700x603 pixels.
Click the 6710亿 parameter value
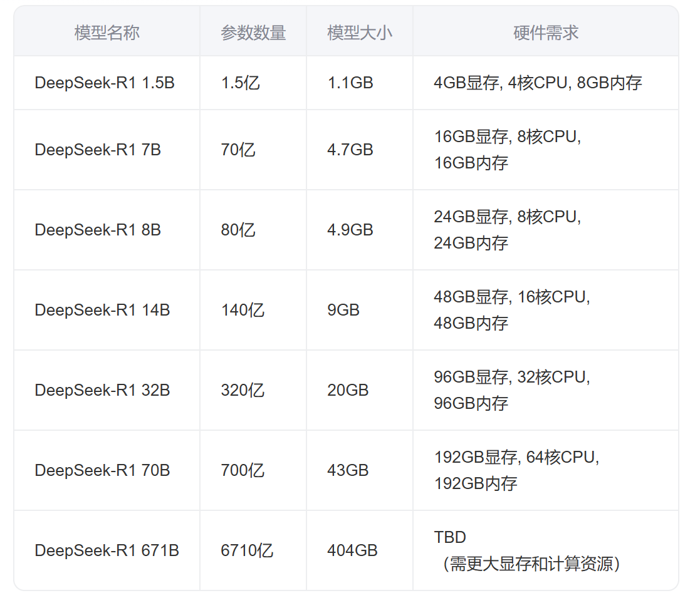(x=247, y=550)
